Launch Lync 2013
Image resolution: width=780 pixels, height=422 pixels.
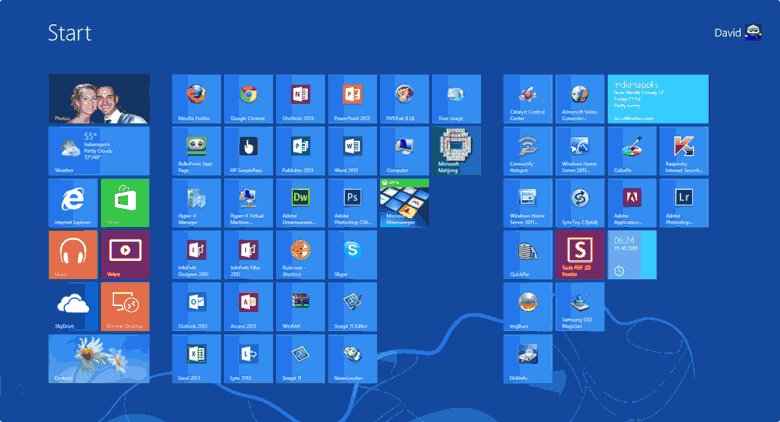(x=248, y=359)
